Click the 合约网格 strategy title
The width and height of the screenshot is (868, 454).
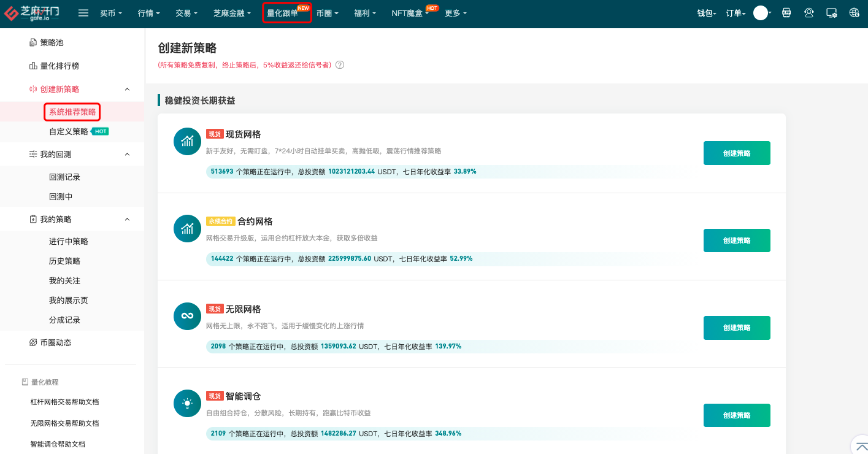coord(255,221)
